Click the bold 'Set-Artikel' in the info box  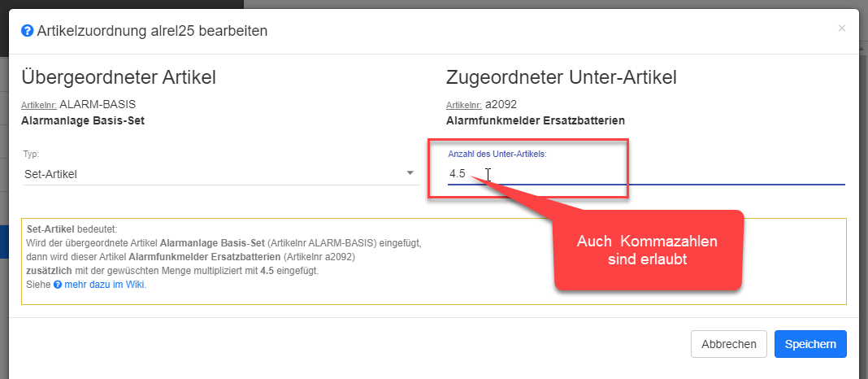(50, 229)
